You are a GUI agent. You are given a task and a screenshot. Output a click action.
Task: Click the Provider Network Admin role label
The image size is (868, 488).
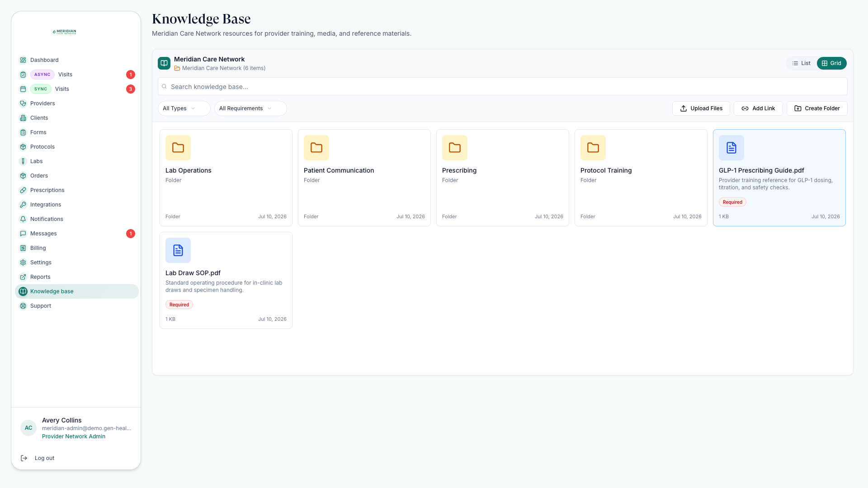pos(74,436)
